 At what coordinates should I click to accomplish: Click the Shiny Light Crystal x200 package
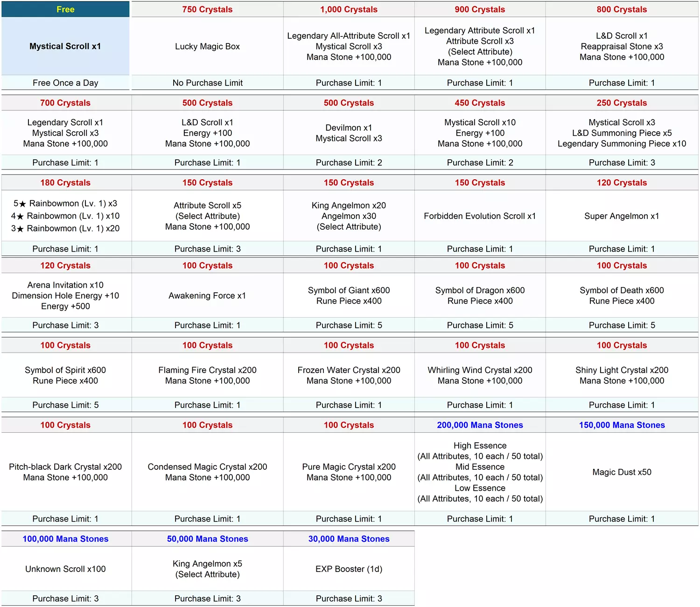(622, 375)
